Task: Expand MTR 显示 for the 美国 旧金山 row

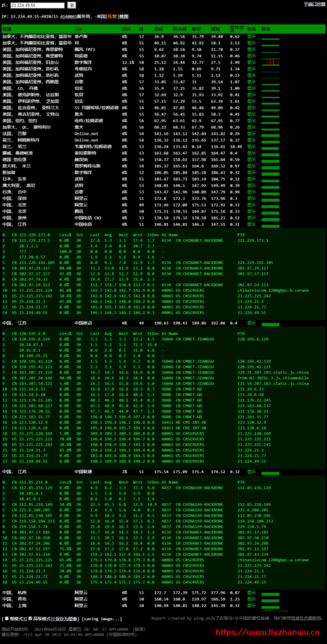Action: pyautogui.click(x=252, y=62)
